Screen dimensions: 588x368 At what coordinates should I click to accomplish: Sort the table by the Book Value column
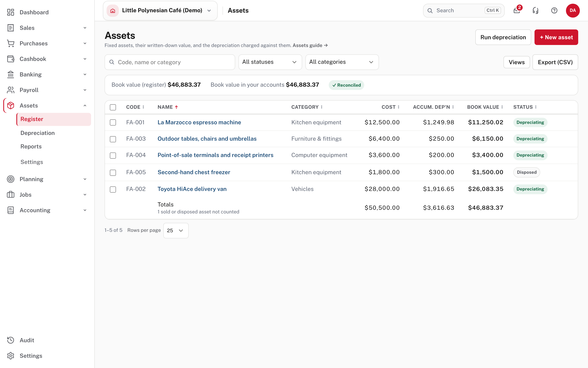485,107
